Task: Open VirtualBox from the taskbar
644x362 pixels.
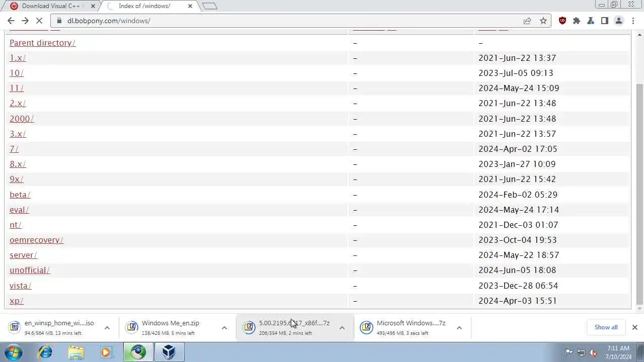Action: (x=169, y=352)
